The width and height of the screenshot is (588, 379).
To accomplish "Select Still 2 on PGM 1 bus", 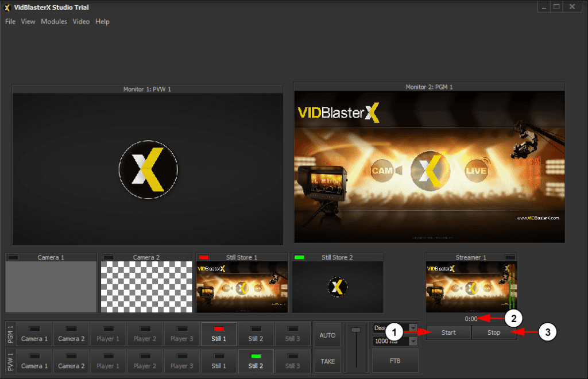I will pyautogui.click(x=256, y=334).
